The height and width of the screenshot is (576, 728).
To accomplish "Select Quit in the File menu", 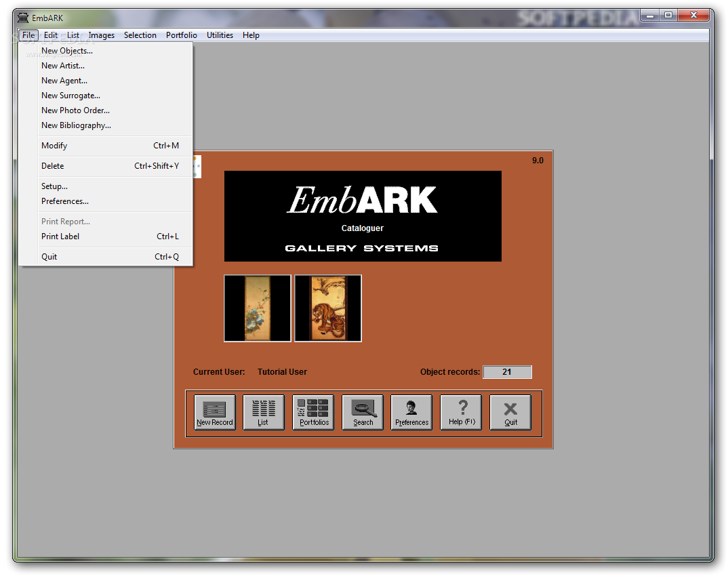I will 105,257.
